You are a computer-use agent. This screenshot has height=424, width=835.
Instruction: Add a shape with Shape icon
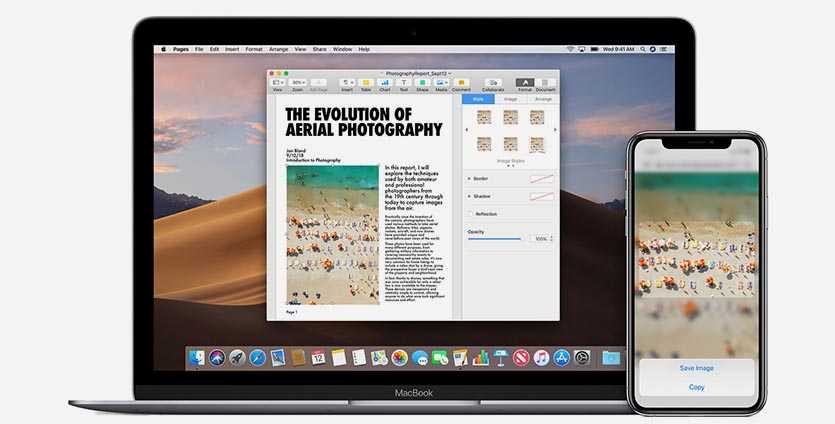(423, 83)
